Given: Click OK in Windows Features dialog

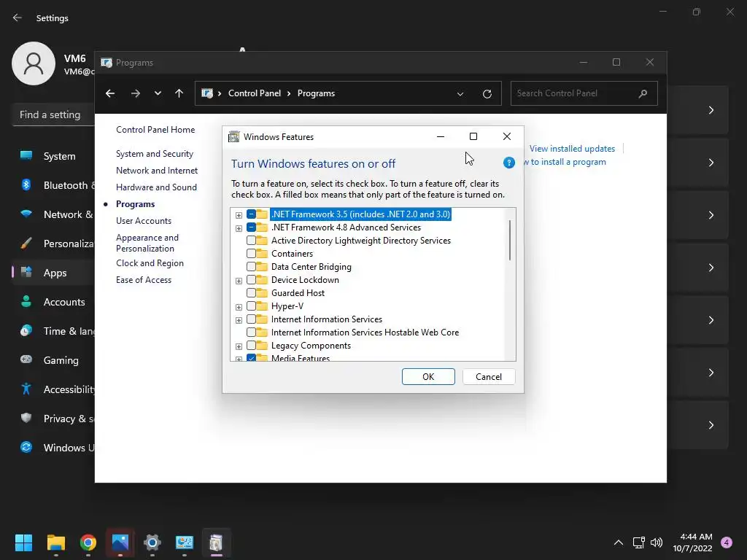Looking at the screenshot, I should (428, 377).
